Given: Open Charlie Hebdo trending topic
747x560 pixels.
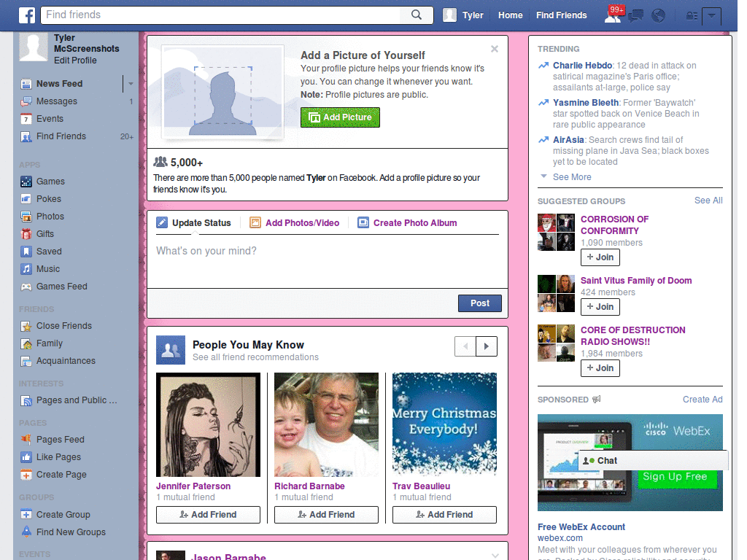Looking at the screenshot, I should [582, 66].
